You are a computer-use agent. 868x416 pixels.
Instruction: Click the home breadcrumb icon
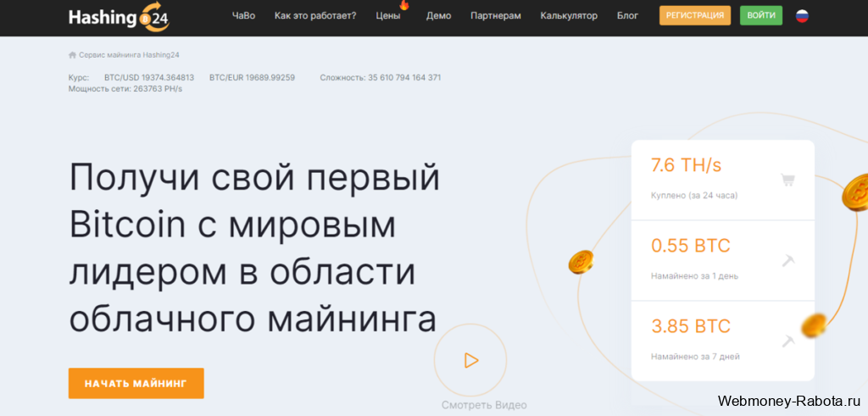[72, 55]
